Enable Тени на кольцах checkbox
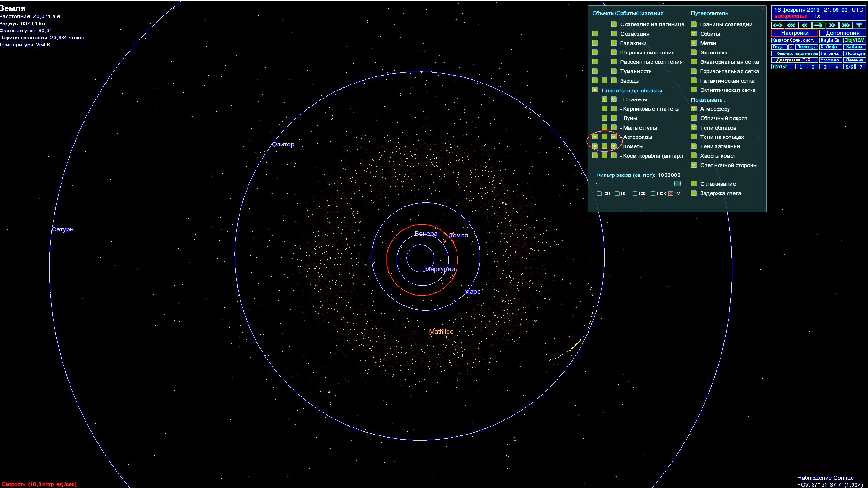 [x=694, y=137]
